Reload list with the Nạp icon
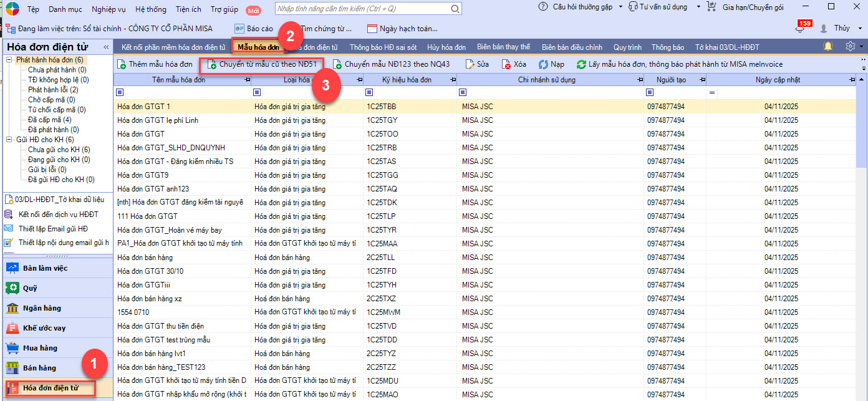 coord(543,64)
